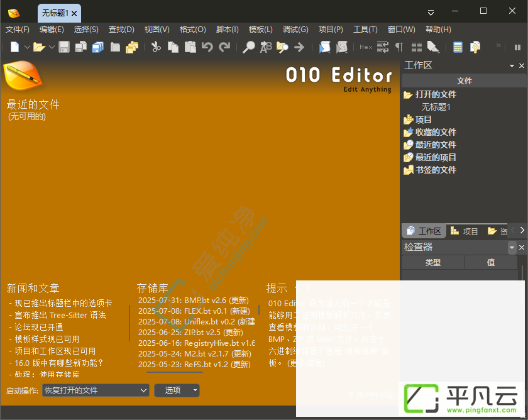Close the 无标题1 title tab
The image size is (528, 420).
(74, 13)
